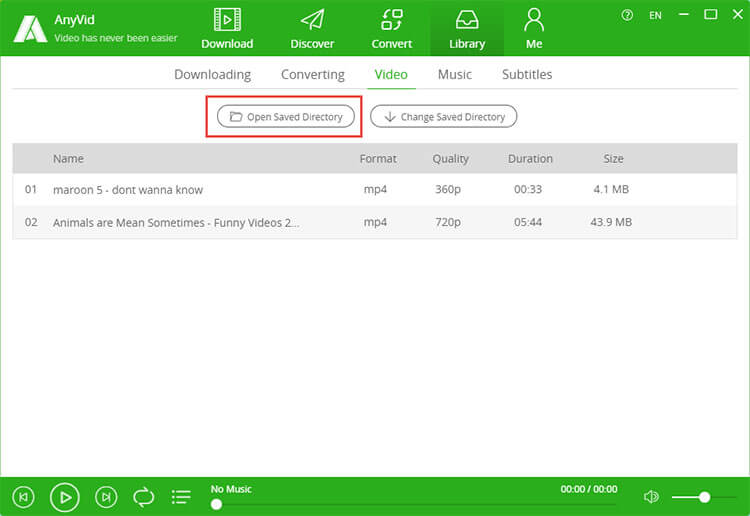This screenshot has width=750, height=516.
Task: Click the 720p quality cell
Action: coord(448,222)
